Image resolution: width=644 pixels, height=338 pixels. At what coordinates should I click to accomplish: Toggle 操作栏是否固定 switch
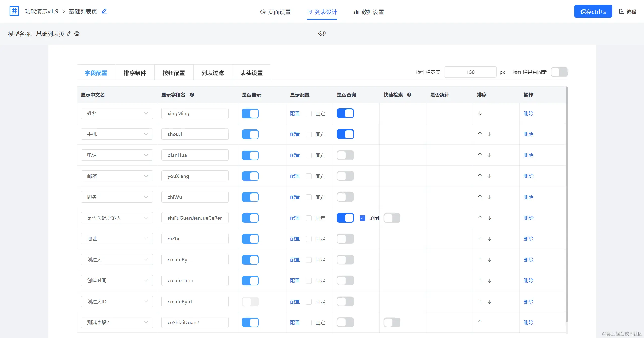559,72
